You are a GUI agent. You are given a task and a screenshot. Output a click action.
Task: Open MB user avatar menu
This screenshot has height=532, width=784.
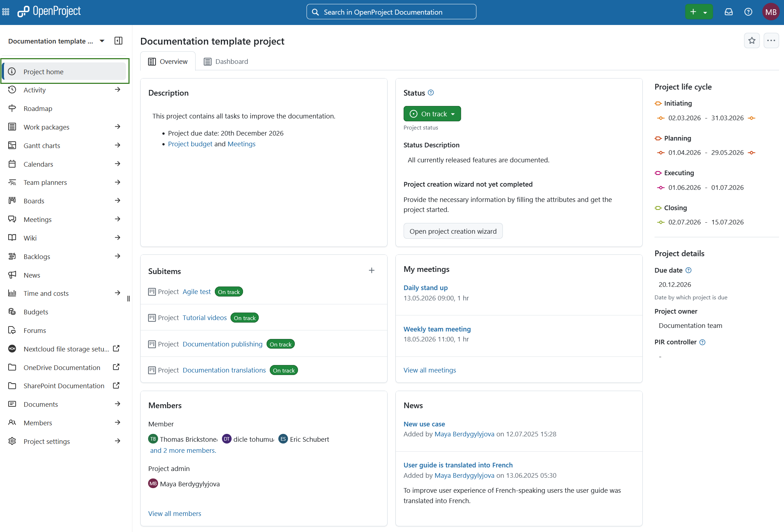771,12
